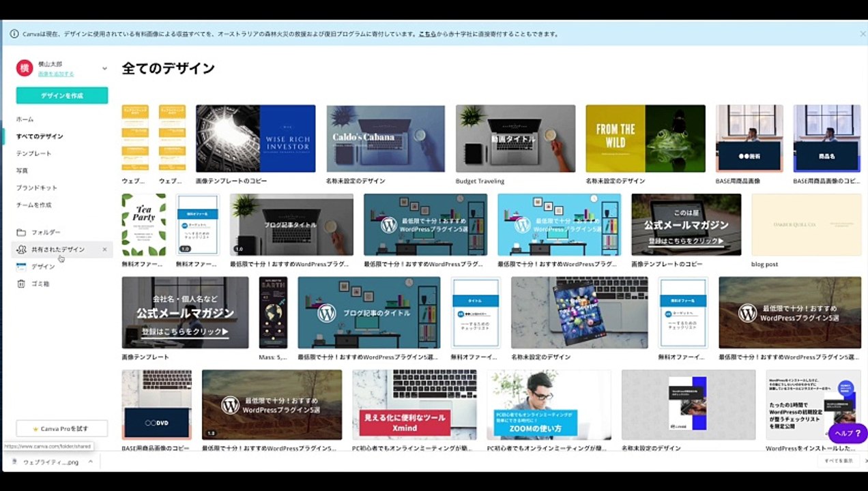Click the 共有されたデザイン people icon
The image size is (868, 491).
tap(21, 250)
